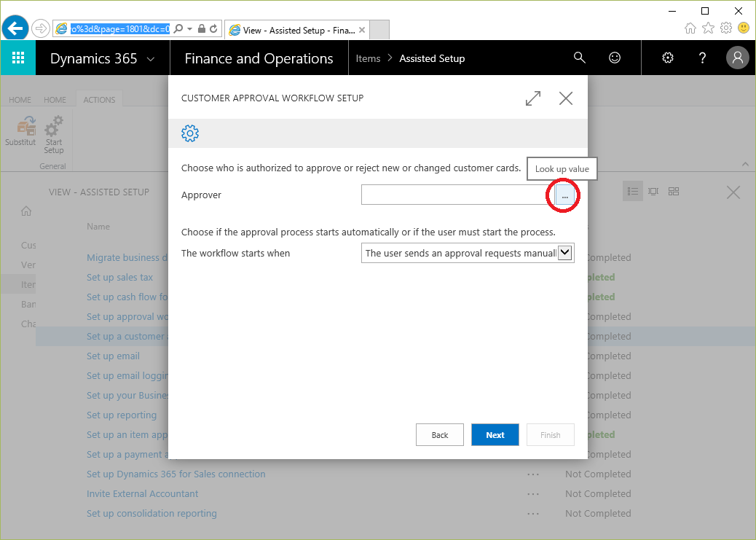Close the Assisted Setup browser tab

tap(361, 30)
